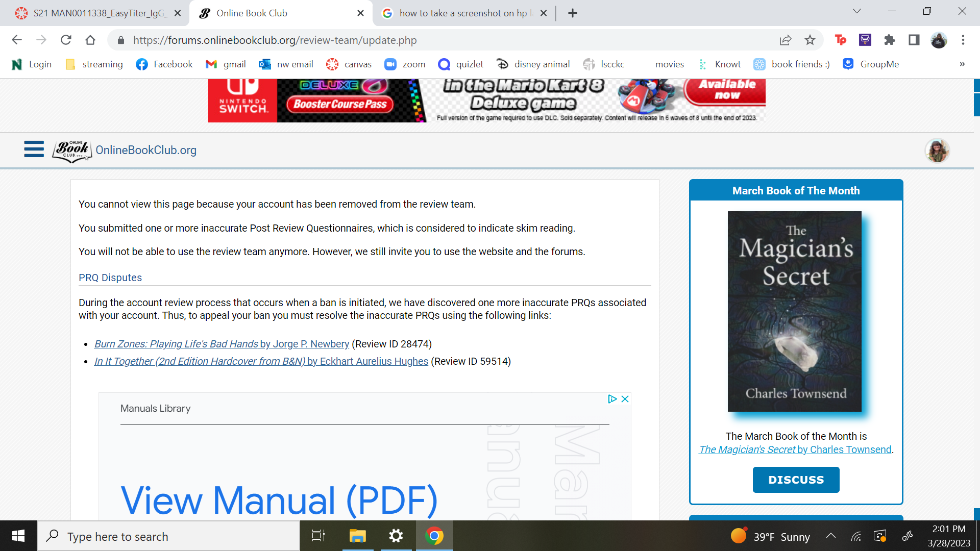Open the Knowt bookmark
Viewport: 980px width, 551px height.
(719, 64)
